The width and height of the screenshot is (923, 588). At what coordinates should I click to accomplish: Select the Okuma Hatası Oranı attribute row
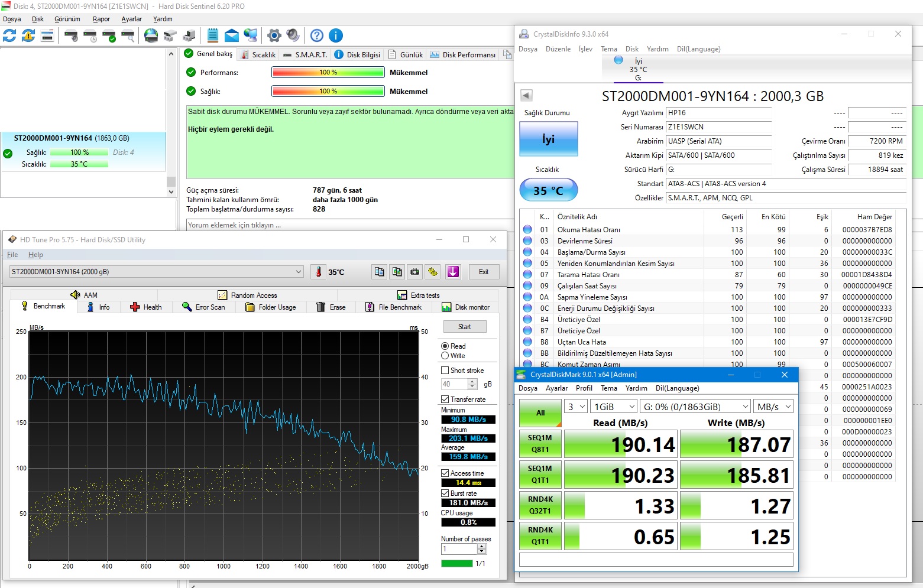tap(708, 229)
